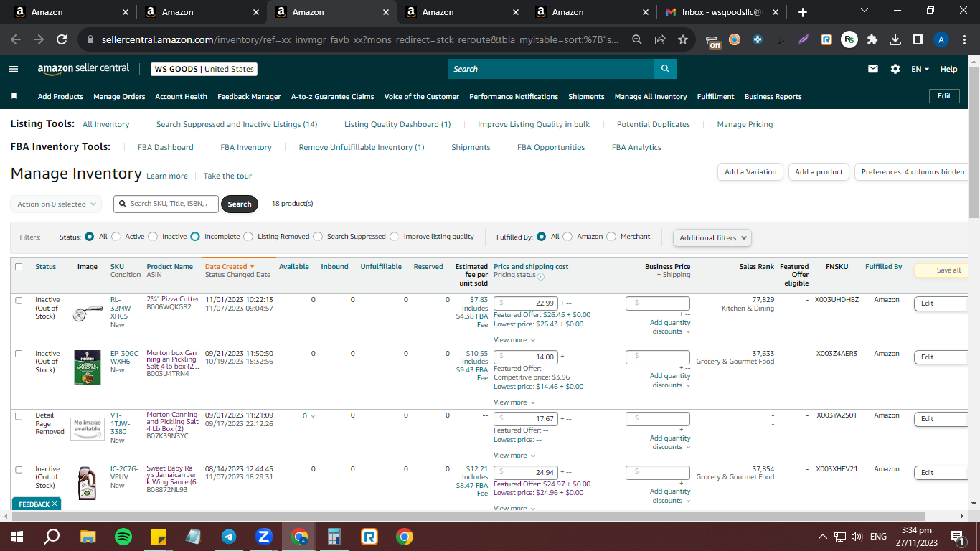Click the Pricing status info icon
This screenshot has height=551, width=980.
(540, 275)
